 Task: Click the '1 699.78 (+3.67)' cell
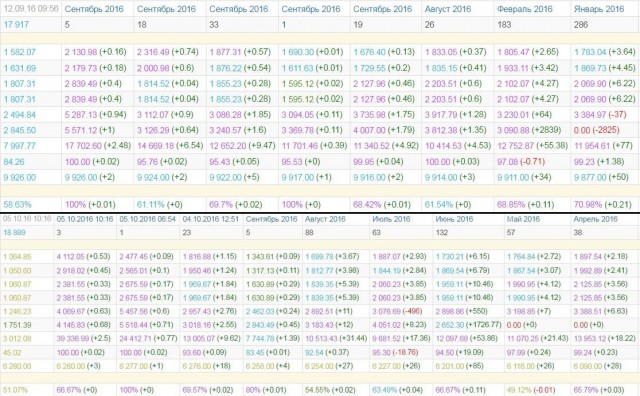[x=332, y=256]
